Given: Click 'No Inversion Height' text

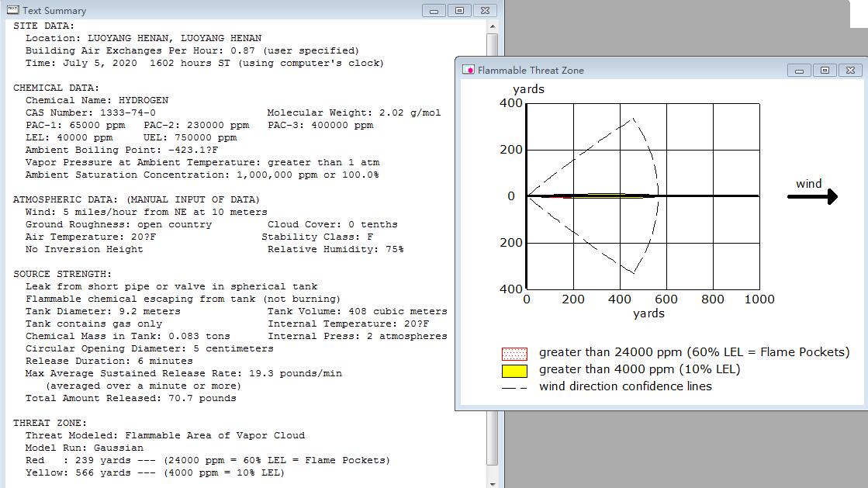Looking at the screenshot, I should (x=84, y=249).
